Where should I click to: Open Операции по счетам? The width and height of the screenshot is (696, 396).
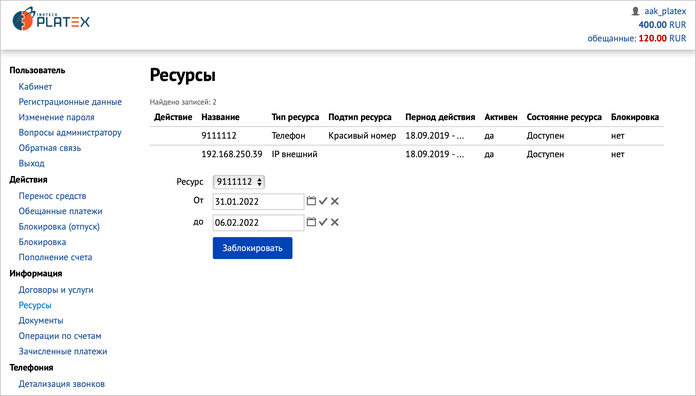[60, 336]
